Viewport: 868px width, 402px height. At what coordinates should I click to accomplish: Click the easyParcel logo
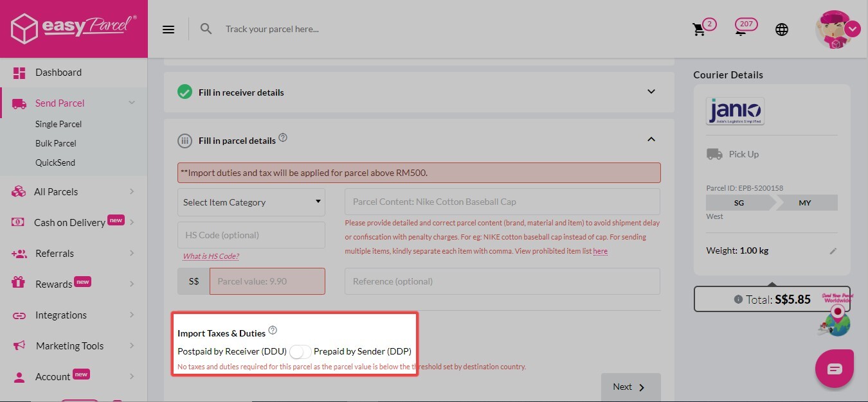(x=73, y=29)
